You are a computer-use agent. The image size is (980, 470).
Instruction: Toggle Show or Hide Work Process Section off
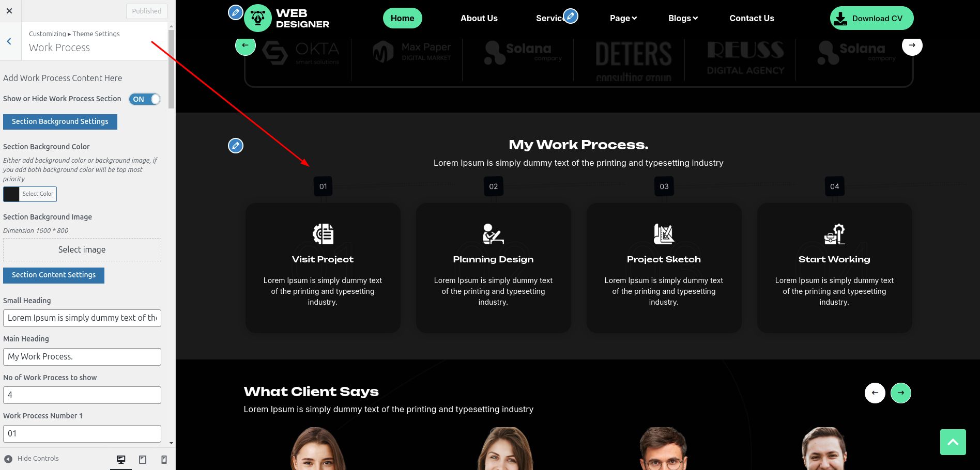[x=145, y=99]
